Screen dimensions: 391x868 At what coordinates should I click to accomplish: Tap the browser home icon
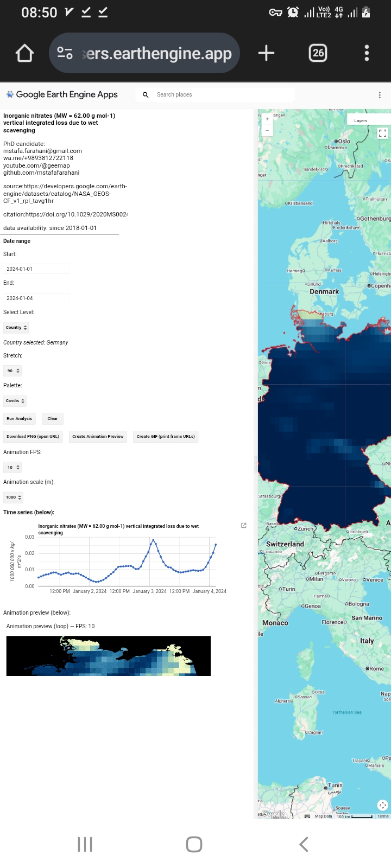[24, 53]
